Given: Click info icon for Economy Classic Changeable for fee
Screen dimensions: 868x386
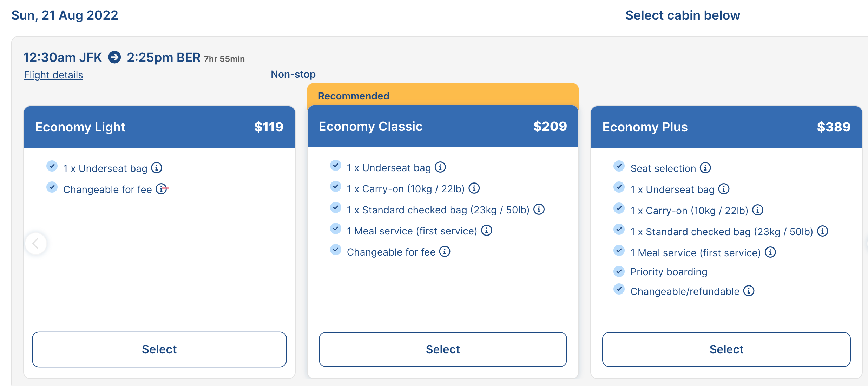Looking at the screenshot, I should (445, 252).
